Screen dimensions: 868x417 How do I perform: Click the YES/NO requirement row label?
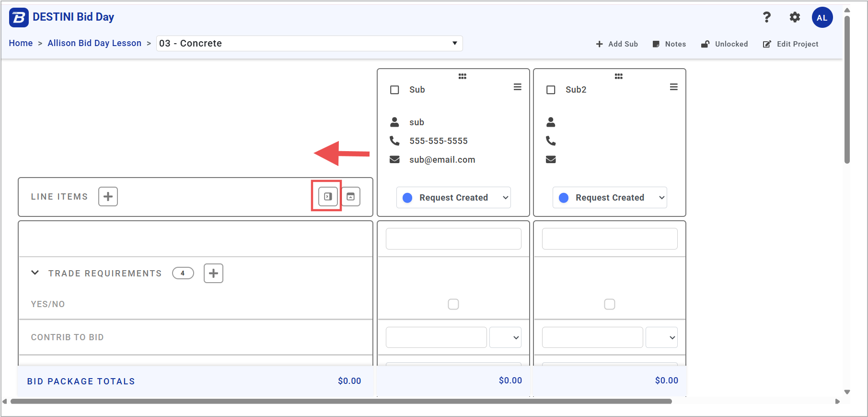(48, 304)
